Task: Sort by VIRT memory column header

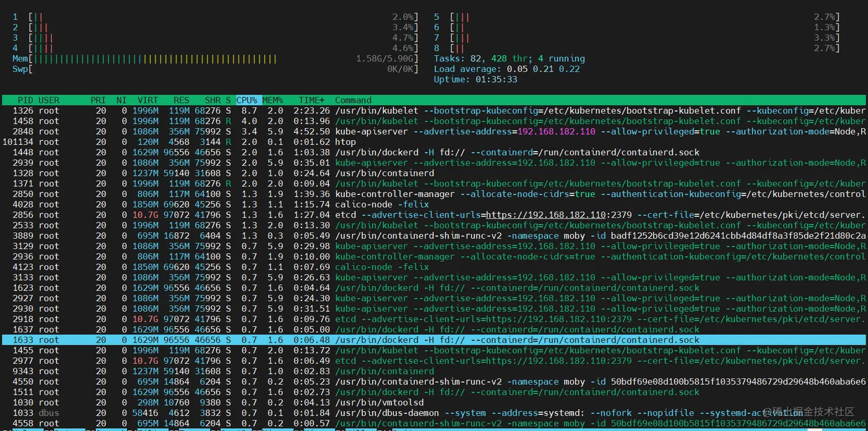Action: coord(148,100)
